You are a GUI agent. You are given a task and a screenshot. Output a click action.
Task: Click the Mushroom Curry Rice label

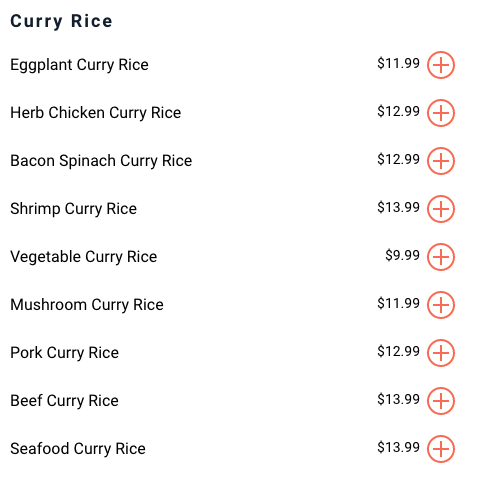87,305
